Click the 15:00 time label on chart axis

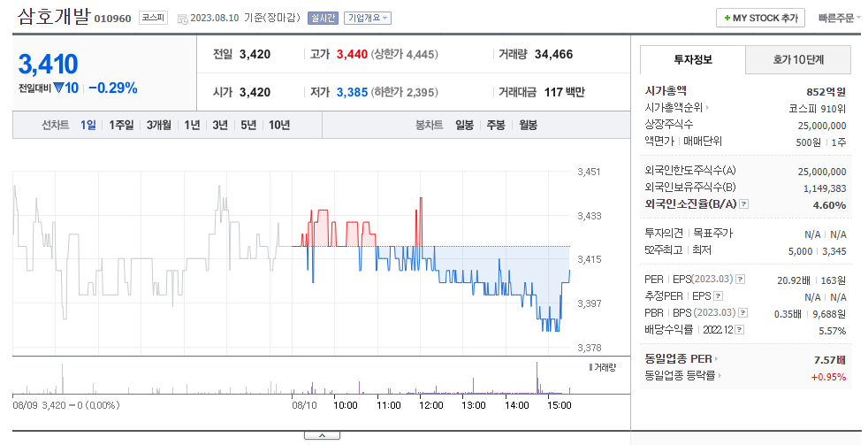pyautogui.click(x=560, y=405)
